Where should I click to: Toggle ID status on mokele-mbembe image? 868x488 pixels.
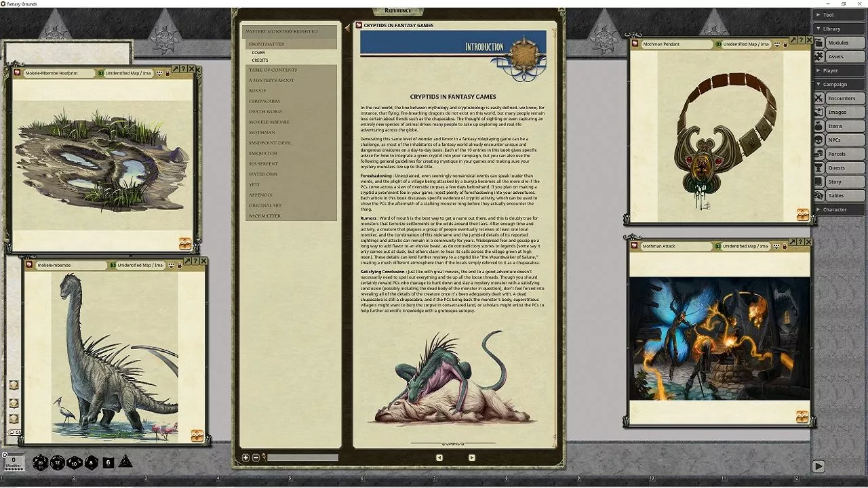coord(113,265)
